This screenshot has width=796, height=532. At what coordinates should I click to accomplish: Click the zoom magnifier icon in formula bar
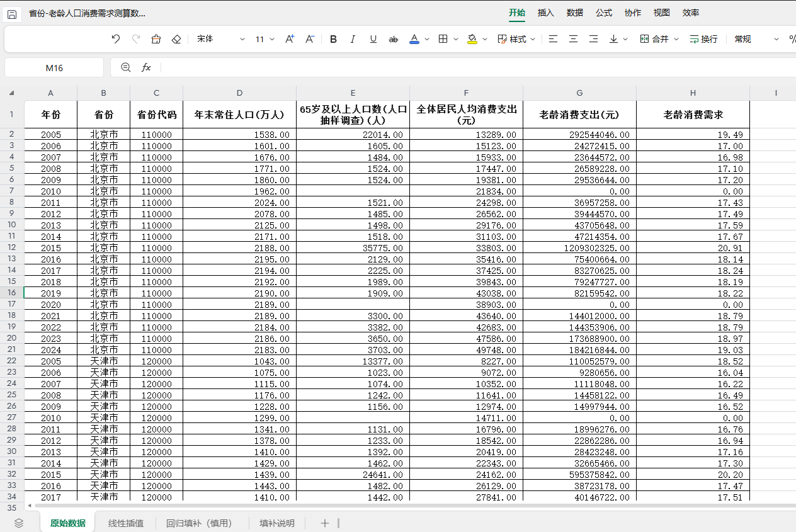126,67
